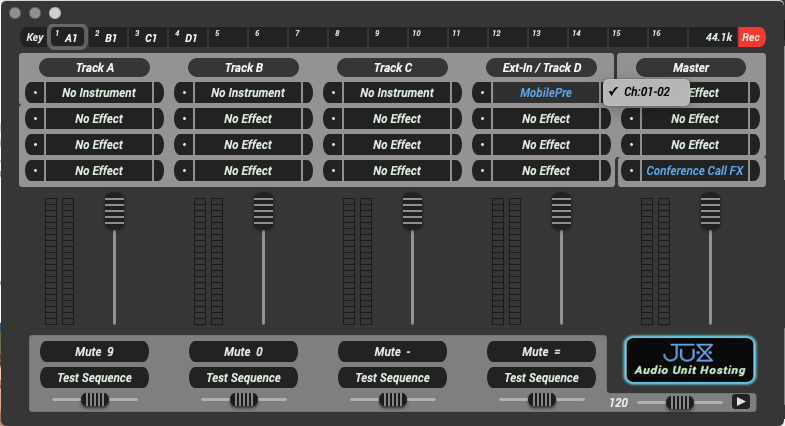Select key slot 3 C1

[x=148, y=37]
